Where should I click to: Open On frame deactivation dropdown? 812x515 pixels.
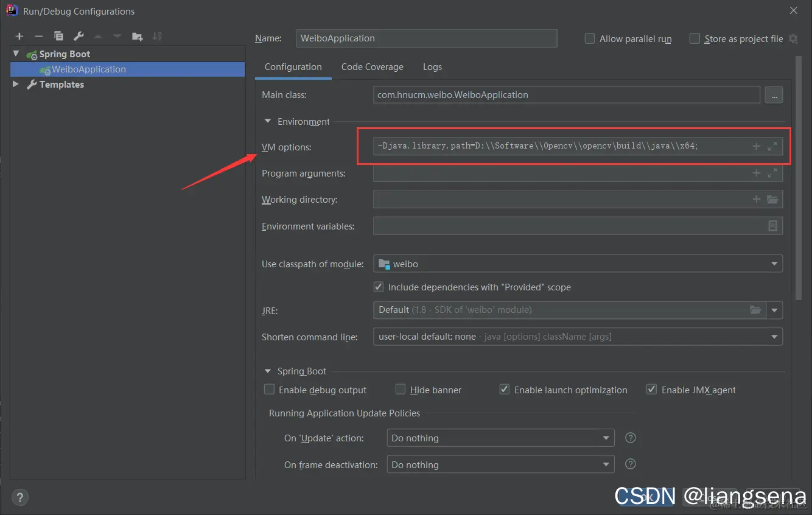click(501, 464)
